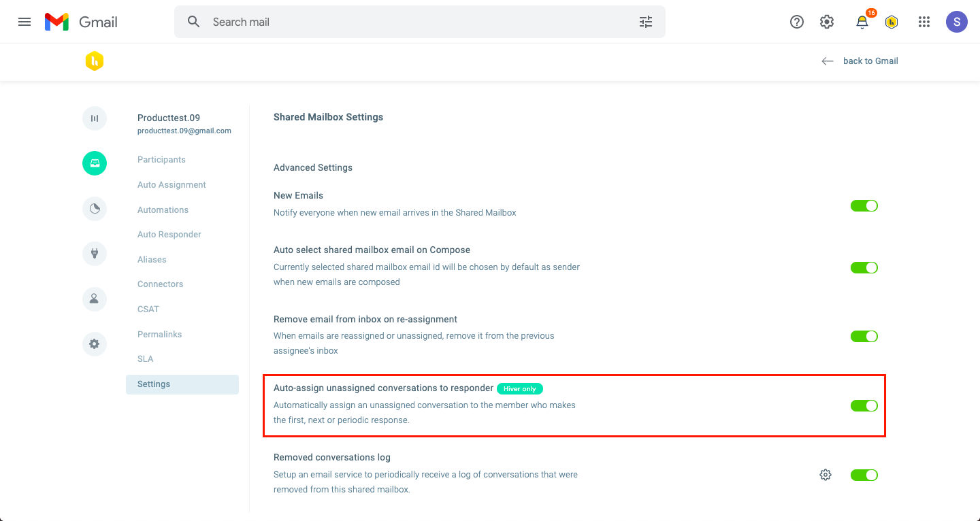Open Google apps grid icon
This screenshot has width=980, height=521.
tap(924, 22)
